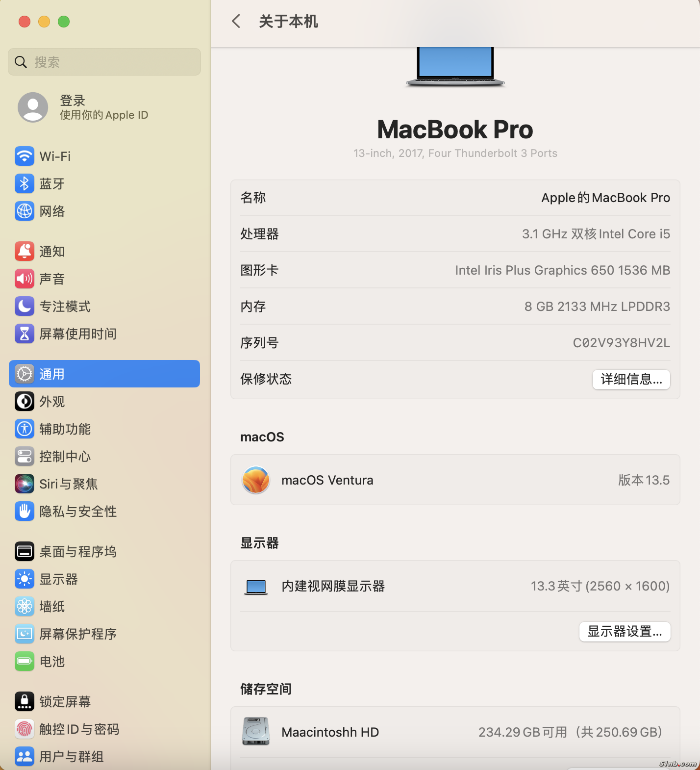The height and width of the screenshot is (770, 700).
Task: Click the 储存空间 section heading
Action: click(x=266, y=689)
